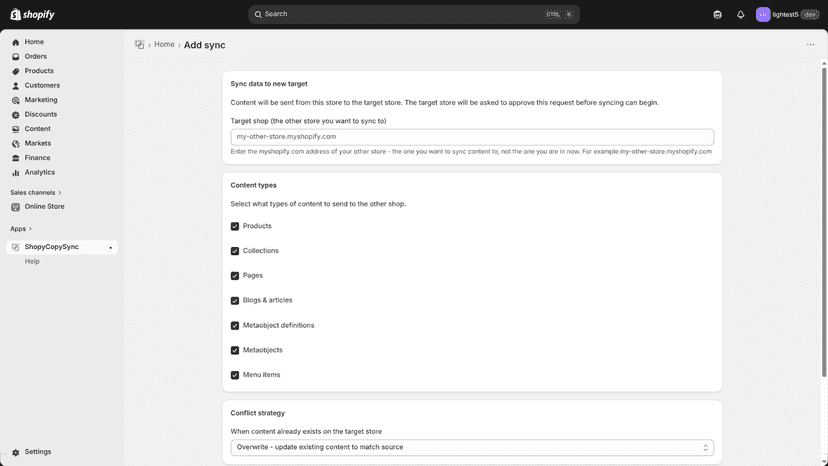Screen dimensions: 828x466
Task: Go to Marketing in the sidebar
Action: (x=41, y=100)
